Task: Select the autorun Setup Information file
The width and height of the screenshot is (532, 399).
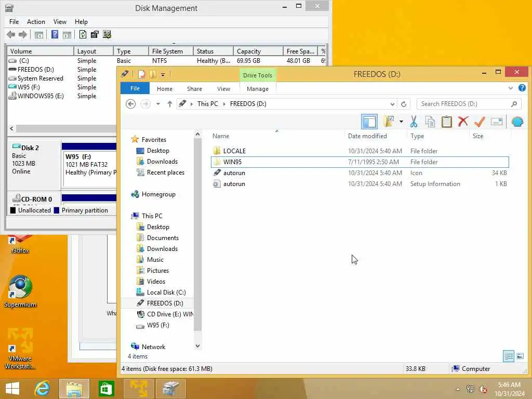Action: (360, 183)
